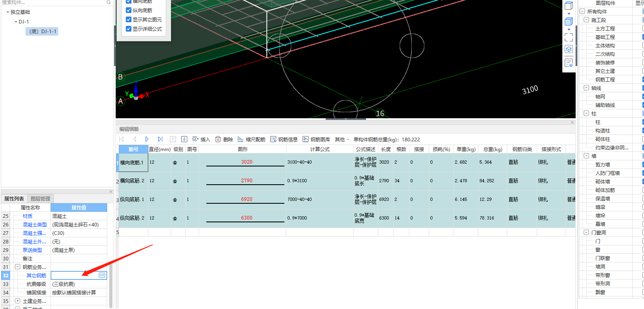Click formula cell 0.9*7000
The image size is (644, 309).
(320, 218)
